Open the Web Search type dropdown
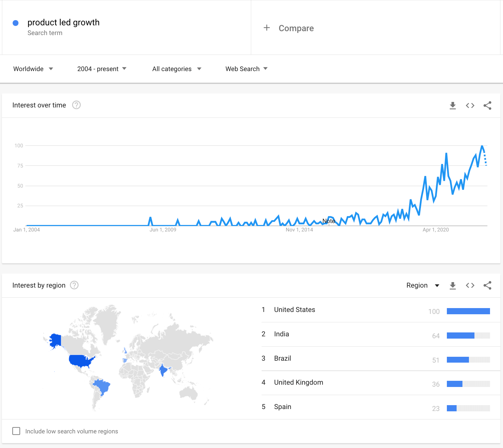The height and width of the screenshot is (448, 503). [246, 69]
